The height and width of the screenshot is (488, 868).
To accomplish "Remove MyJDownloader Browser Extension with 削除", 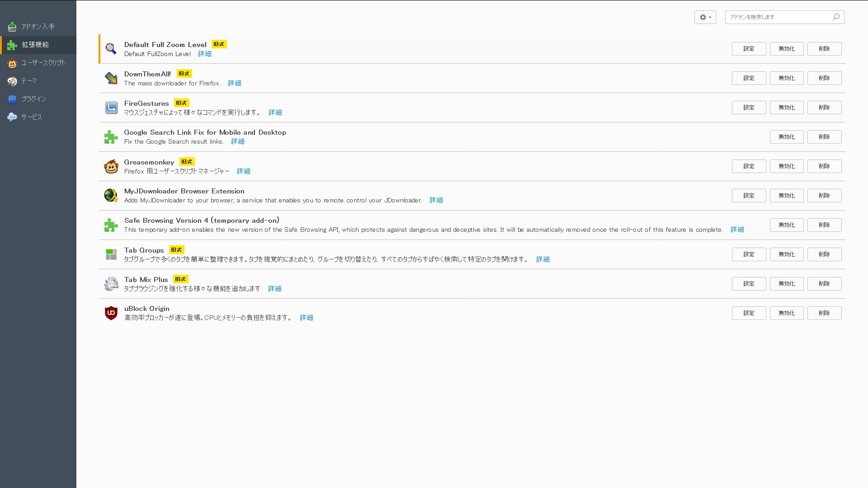I will [824, 196].
